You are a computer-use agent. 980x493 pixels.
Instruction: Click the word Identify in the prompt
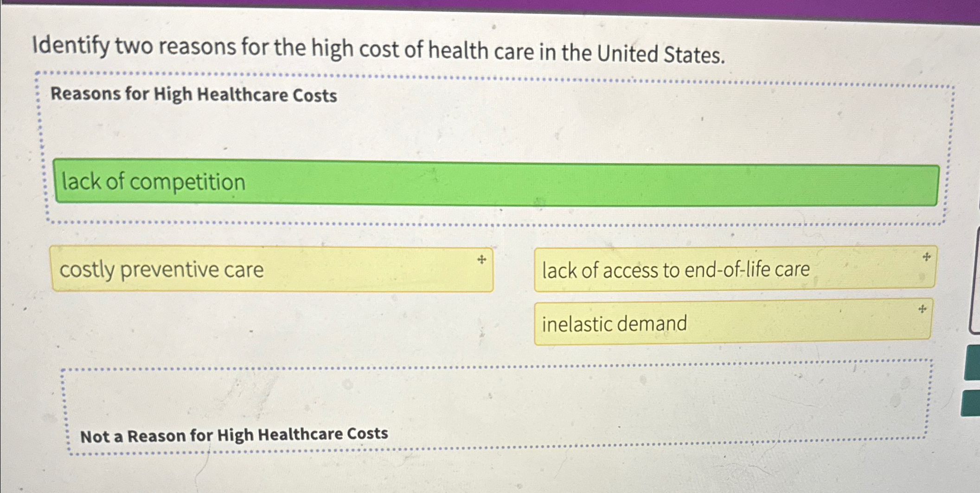[71, 45]
